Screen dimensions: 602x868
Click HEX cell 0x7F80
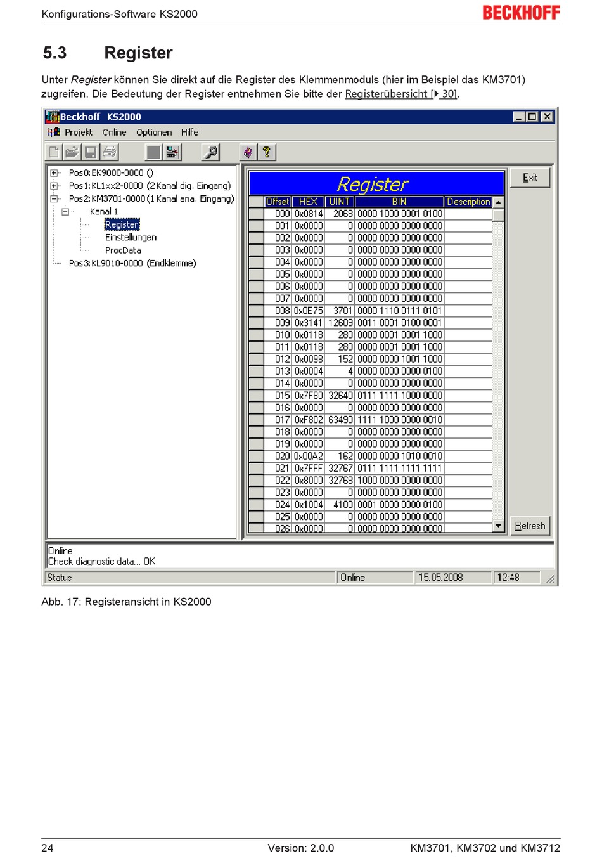308,396
